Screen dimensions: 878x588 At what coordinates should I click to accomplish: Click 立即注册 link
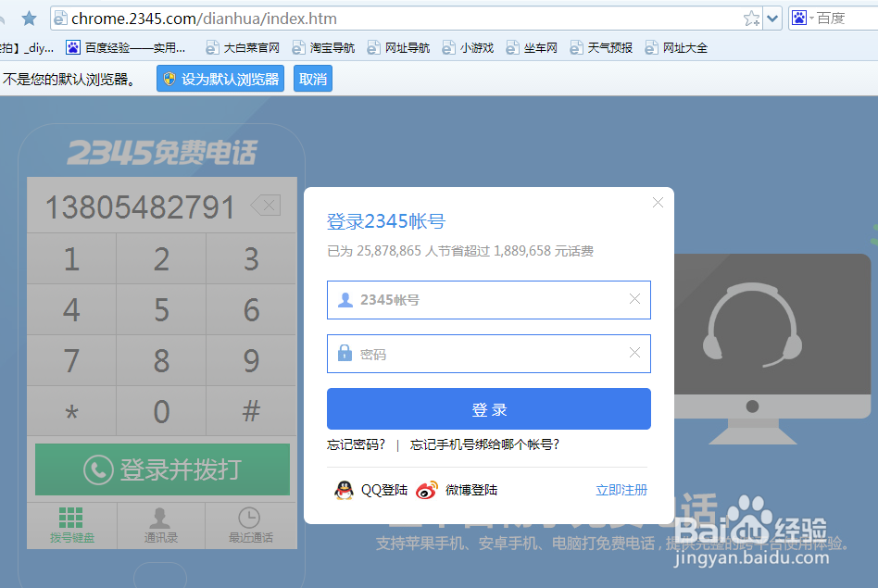[x=621, y=490]
